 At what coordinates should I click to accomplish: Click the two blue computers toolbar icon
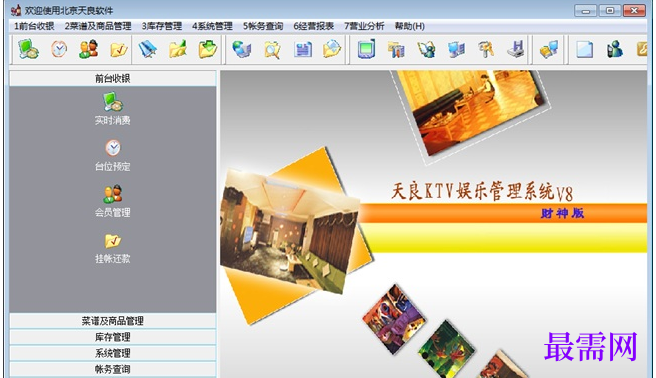(x=456, y=49)
